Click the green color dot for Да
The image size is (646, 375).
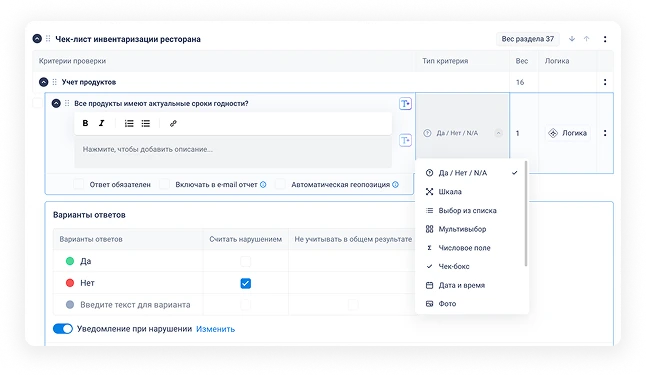click(x=70, y=261)
